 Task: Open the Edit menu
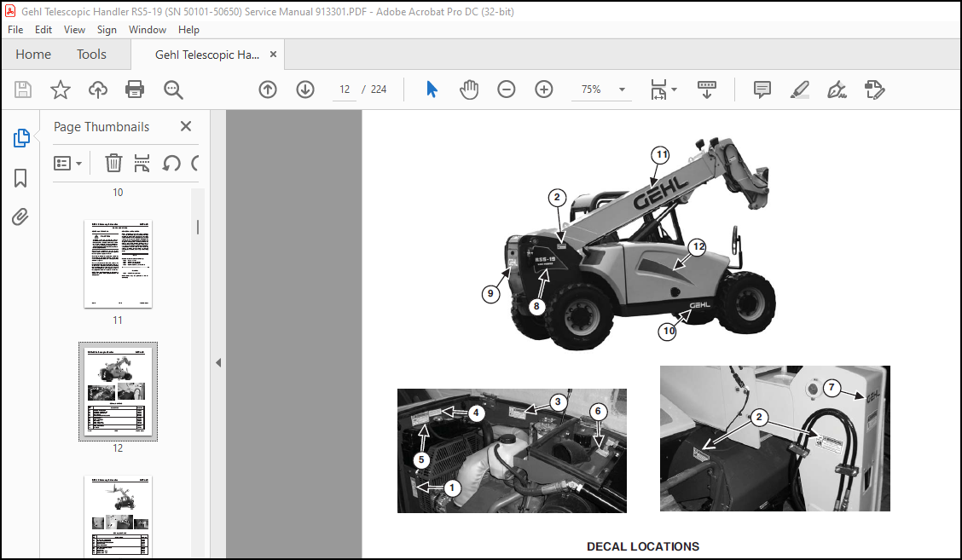(x=43, y=30)
